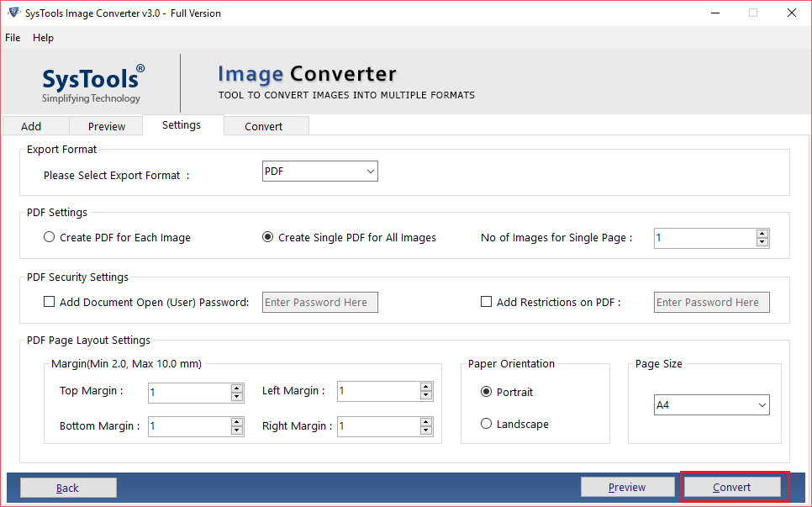The image size is (812, 507).
Task: Open the File menu
Action: coord(13,38)
